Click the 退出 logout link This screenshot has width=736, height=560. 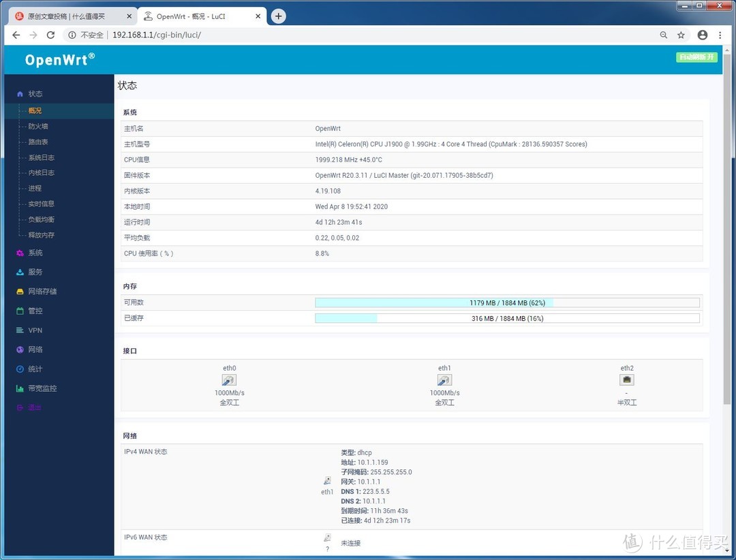point(35,407)
